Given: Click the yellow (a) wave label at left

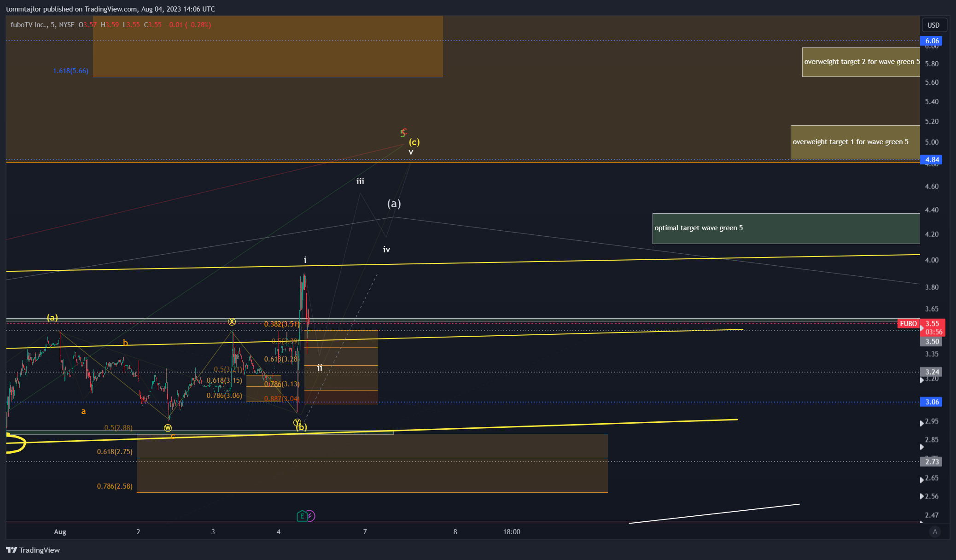Looking at the screenshot, I should tap(52, 317).
